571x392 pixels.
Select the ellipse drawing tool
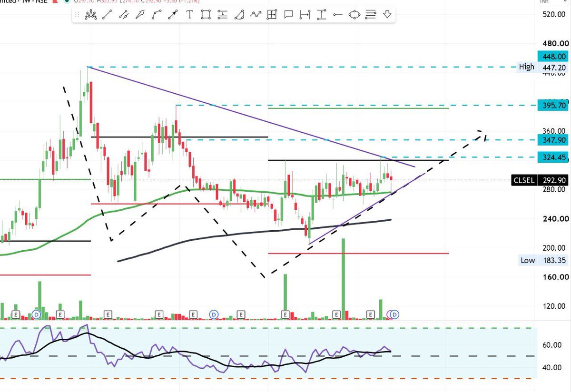click(x=354, y=15)
